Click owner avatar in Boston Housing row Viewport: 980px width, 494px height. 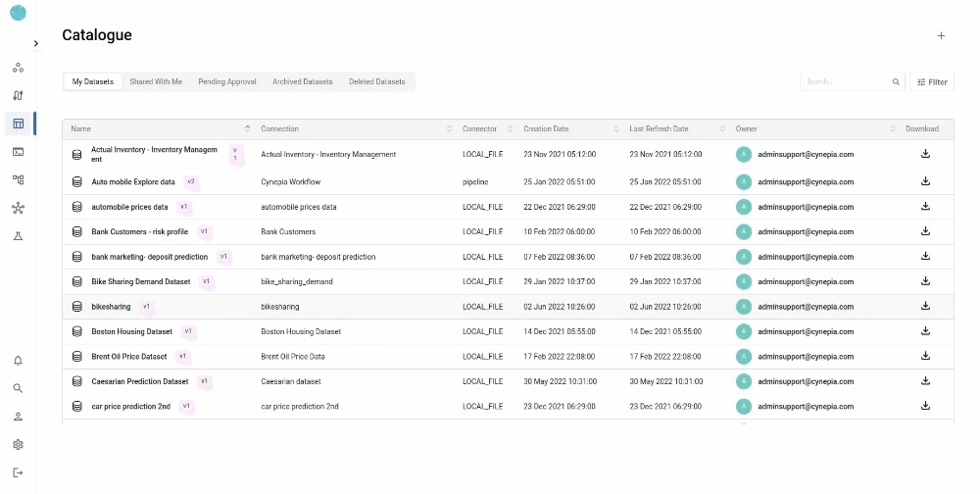[x=744, y=331]
